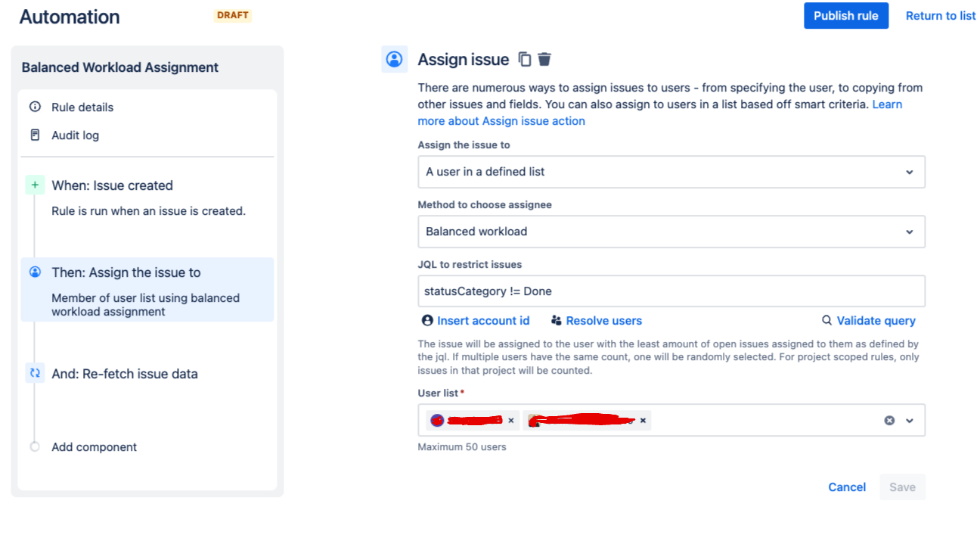The width and height of the screenshot is (980, 541).
Task: Click the Re-fetch issue data refresh icon
Action: pos(35,373)
